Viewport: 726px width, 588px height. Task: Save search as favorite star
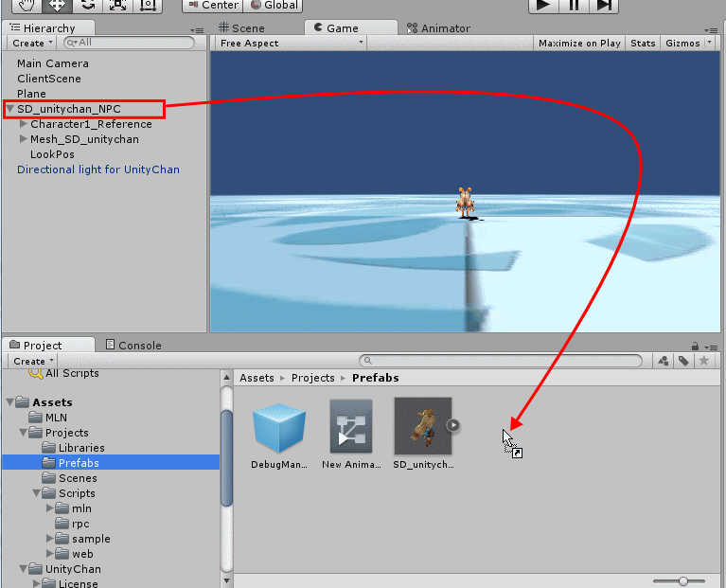tap(704, 361)
